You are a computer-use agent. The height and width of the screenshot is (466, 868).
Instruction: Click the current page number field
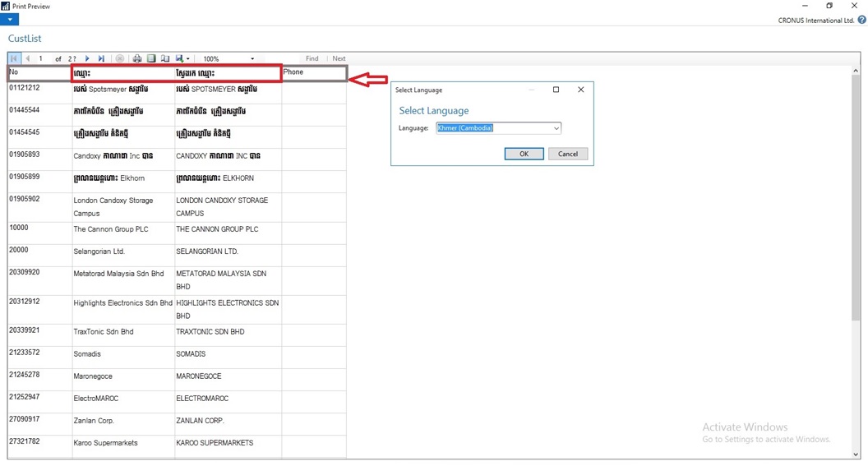[41, 59]
